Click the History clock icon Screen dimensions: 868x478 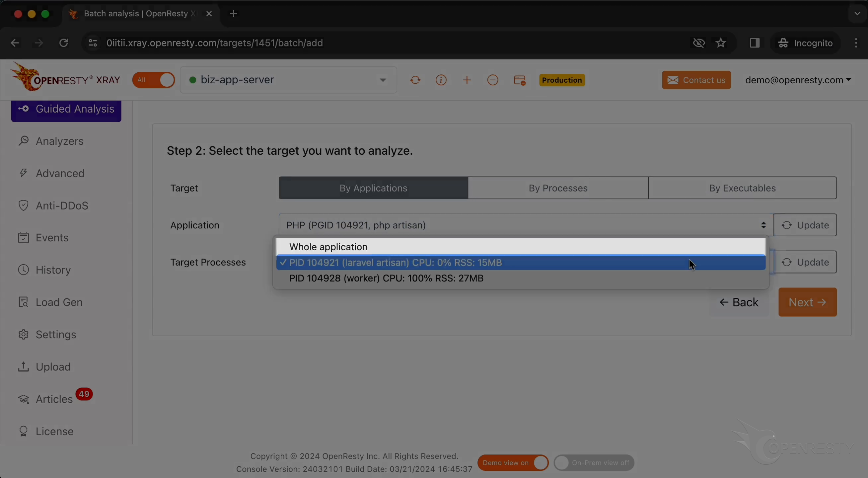(x=23, y=270)
